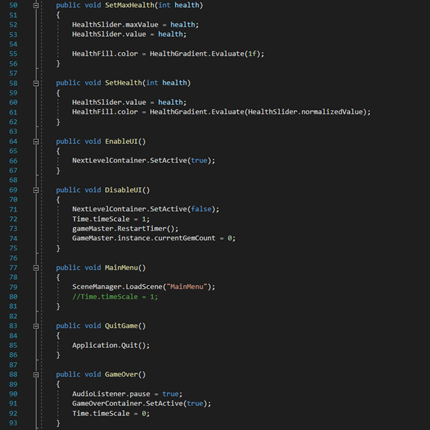Collapse the DisableUI method fold
430x430 pixels.
click(36, 190)
